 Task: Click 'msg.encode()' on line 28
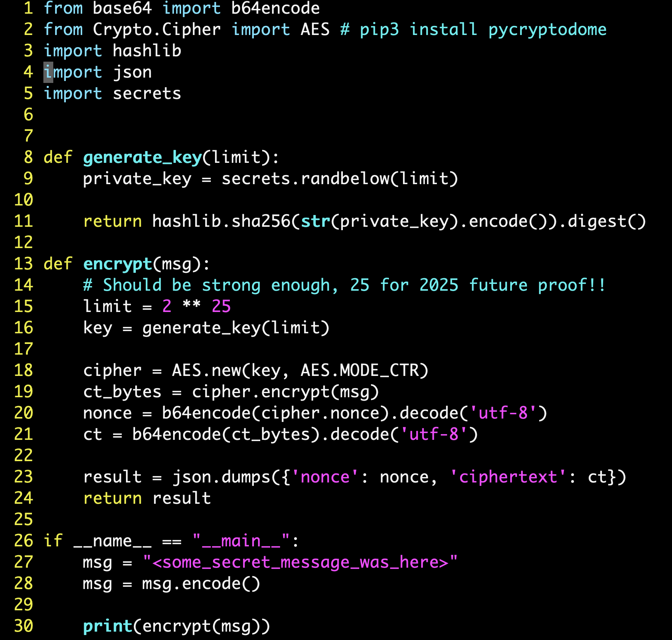tap(201, 584)
